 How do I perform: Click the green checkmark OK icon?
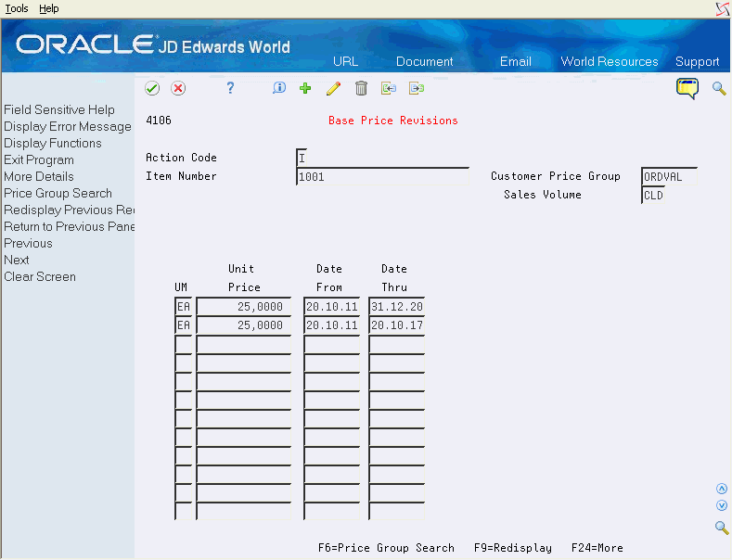(x=152, y=88)
